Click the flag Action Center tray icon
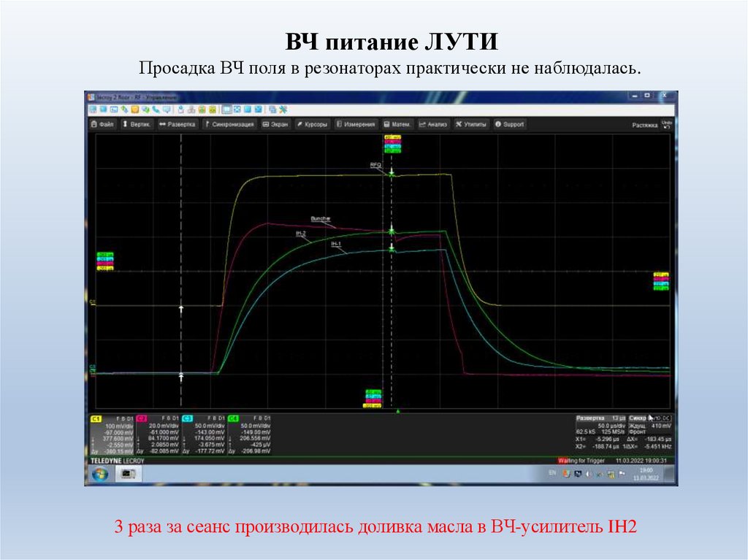The image size is (748, 560). tap(622, 474)
